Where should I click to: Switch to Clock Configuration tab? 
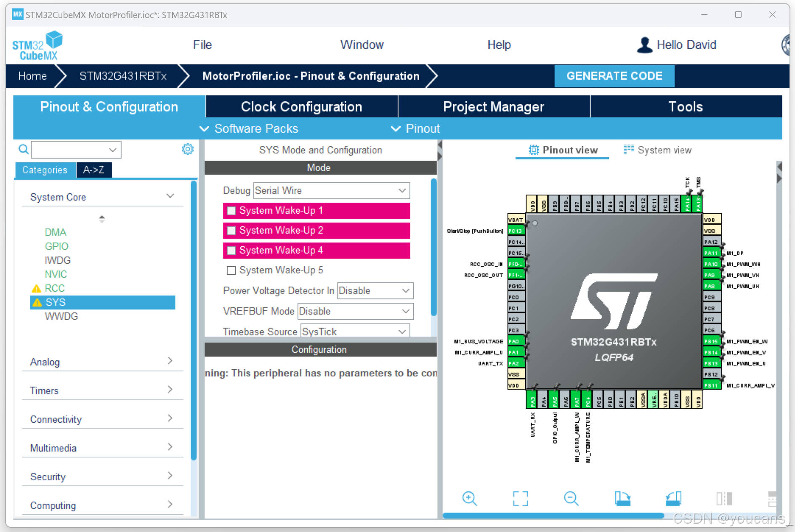(x=302, y=106)
